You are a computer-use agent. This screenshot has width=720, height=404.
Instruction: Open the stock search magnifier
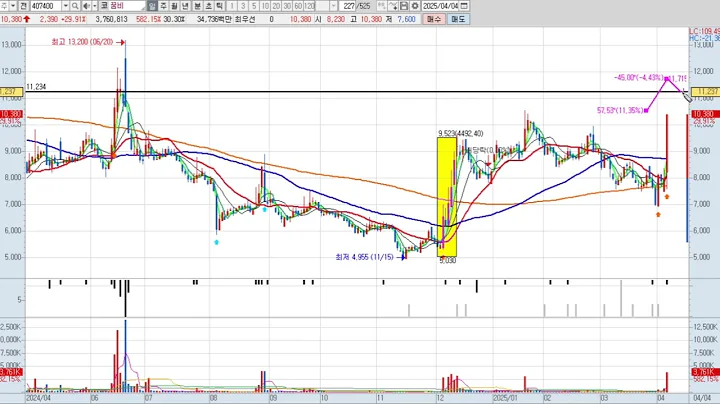point(75,6)
